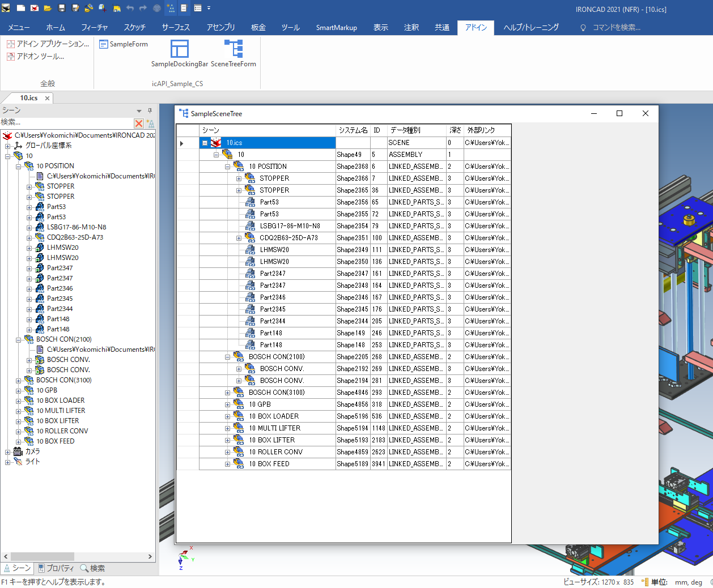Click the save icon in quick access toolbar

(x=62, y=8)
